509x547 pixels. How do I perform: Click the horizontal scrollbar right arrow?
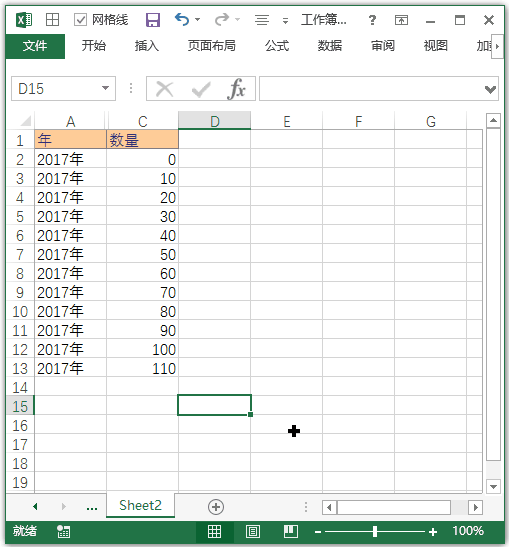point(476,507)
